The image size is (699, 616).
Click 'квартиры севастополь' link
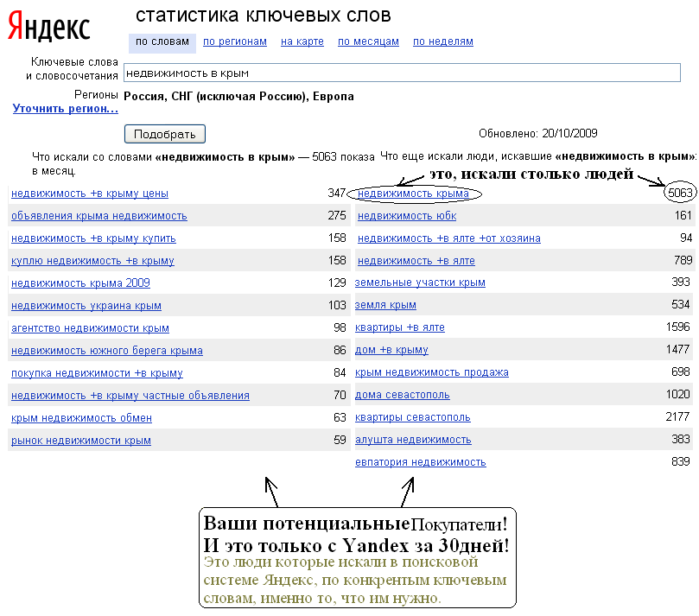(x=413, y=417)
